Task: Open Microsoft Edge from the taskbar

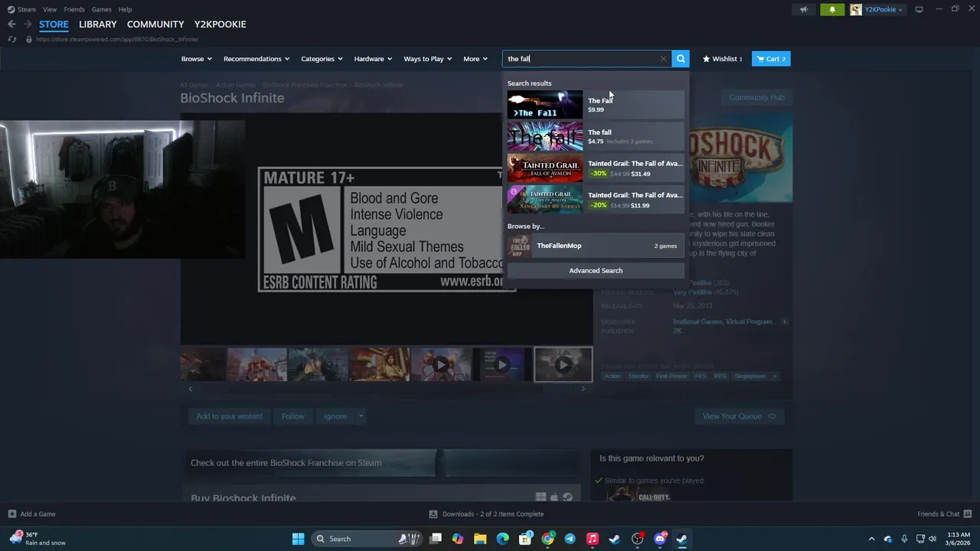Action: [502, 539]
